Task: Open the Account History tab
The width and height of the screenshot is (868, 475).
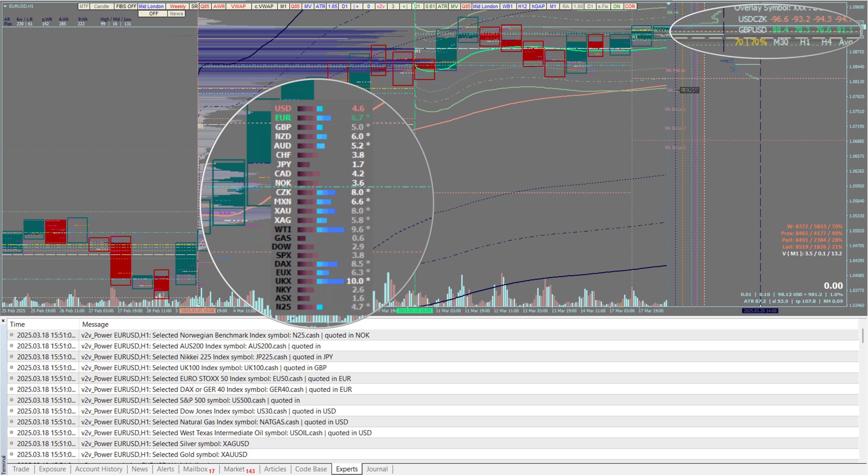Action: click(99, 469)
